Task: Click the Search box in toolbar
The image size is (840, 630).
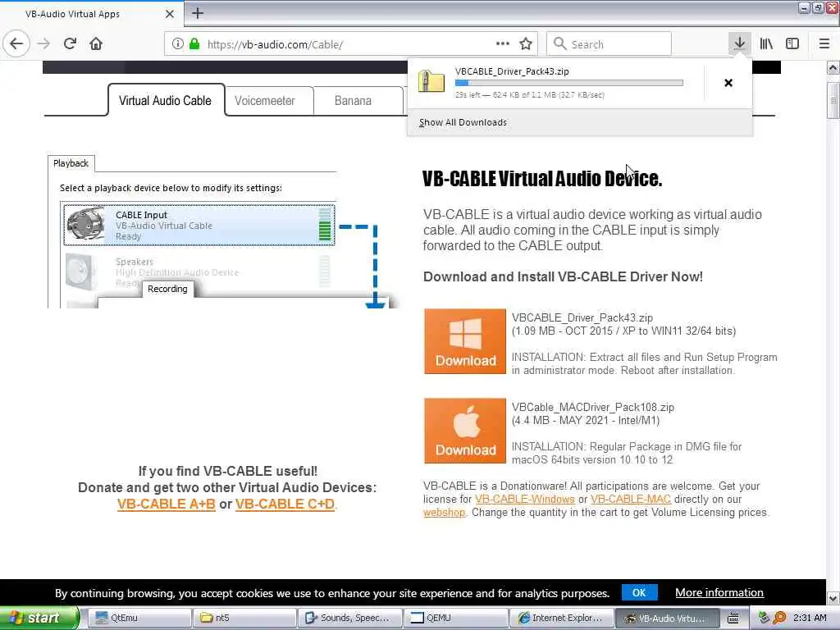Action: click(x=609, y=44)
